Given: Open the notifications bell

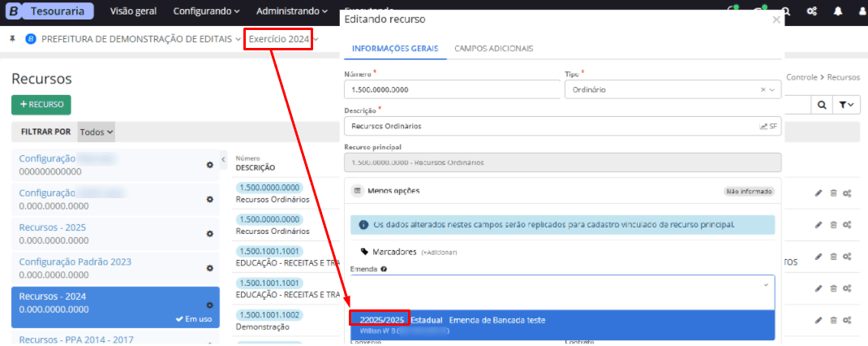Looking at the screenshot, I should [x=838, y=11].
